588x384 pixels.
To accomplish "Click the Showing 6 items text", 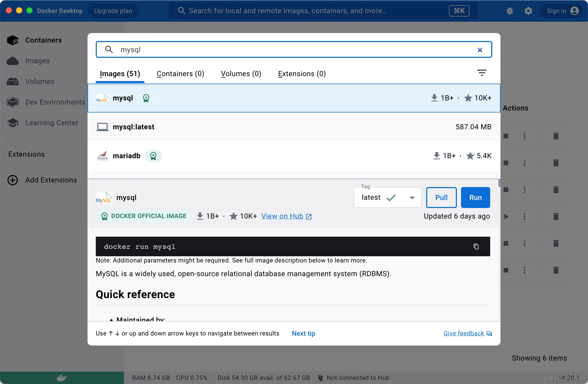I will 539,358.
